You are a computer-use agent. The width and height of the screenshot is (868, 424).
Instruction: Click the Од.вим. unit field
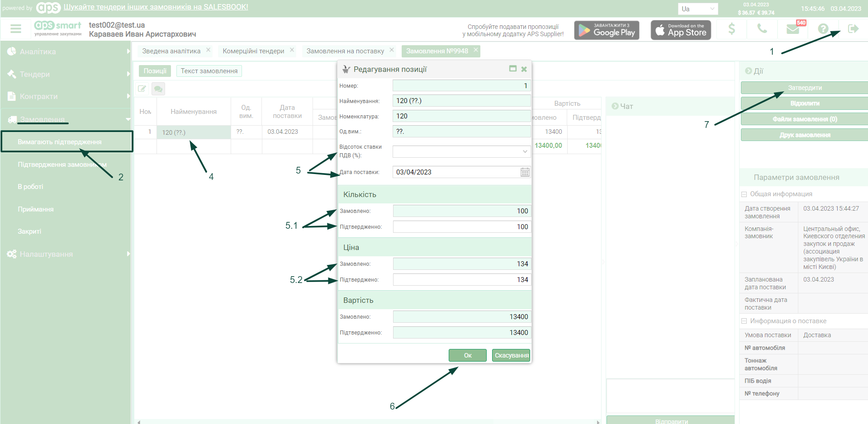(461, 132)
